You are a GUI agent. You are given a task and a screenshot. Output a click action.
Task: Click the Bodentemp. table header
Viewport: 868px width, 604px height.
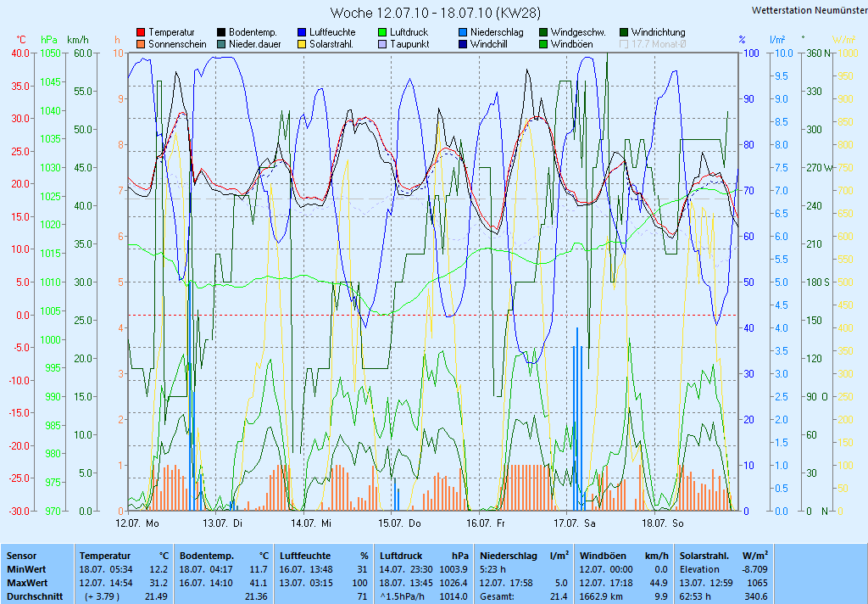coord(207,556)
